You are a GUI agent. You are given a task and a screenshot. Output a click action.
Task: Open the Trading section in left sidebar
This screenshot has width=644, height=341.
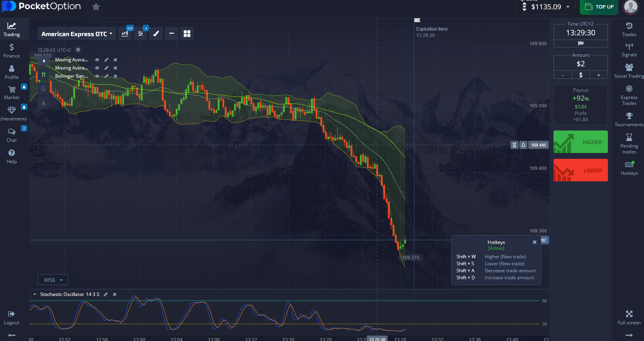pos(12,30)
